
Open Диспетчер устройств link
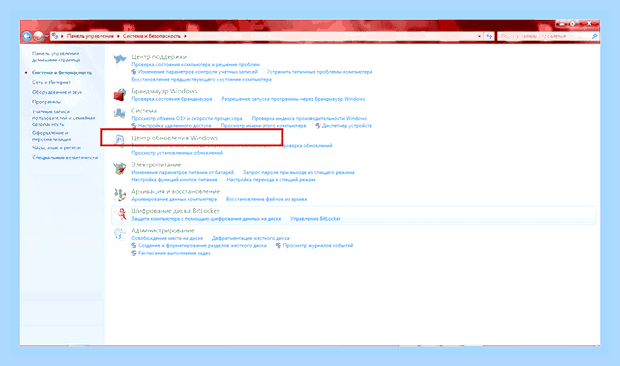[347, 126]
